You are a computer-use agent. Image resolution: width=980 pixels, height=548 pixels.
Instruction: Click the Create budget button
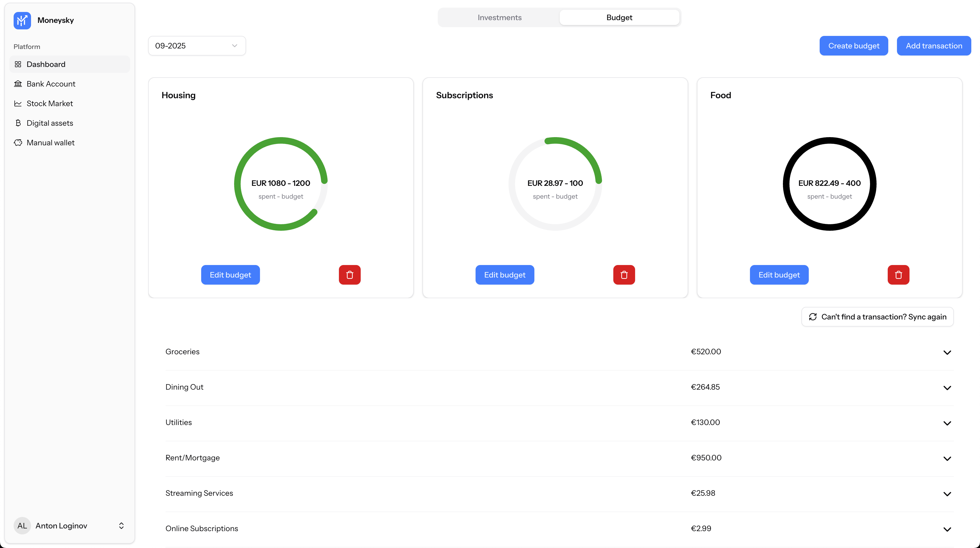pyautogui.click(x=853, y=46)
